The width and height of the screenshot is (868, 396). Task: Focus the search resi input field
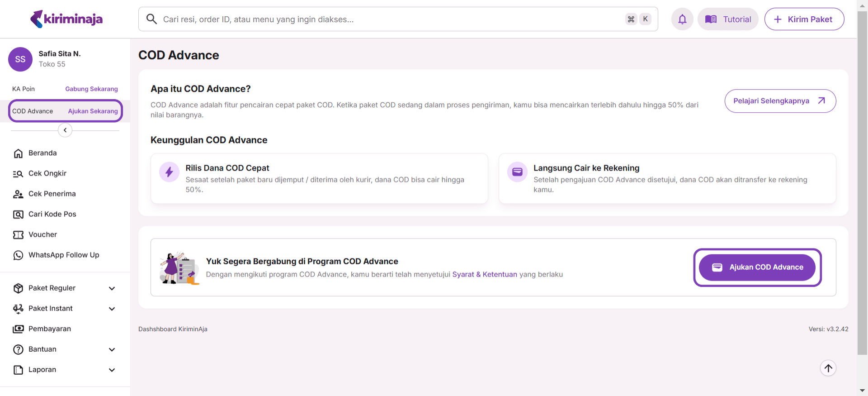coord(389,19)
